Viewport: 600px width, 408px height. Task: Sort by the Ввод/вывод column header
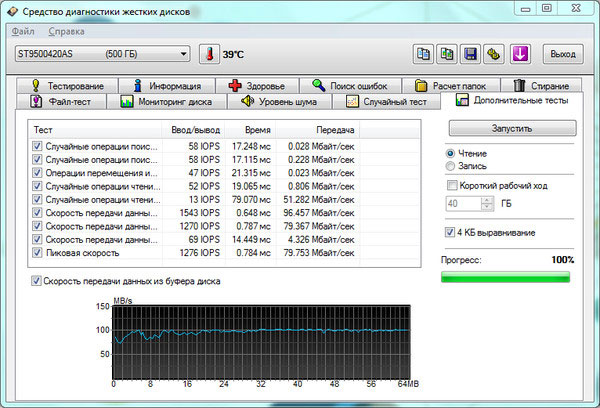194,130
